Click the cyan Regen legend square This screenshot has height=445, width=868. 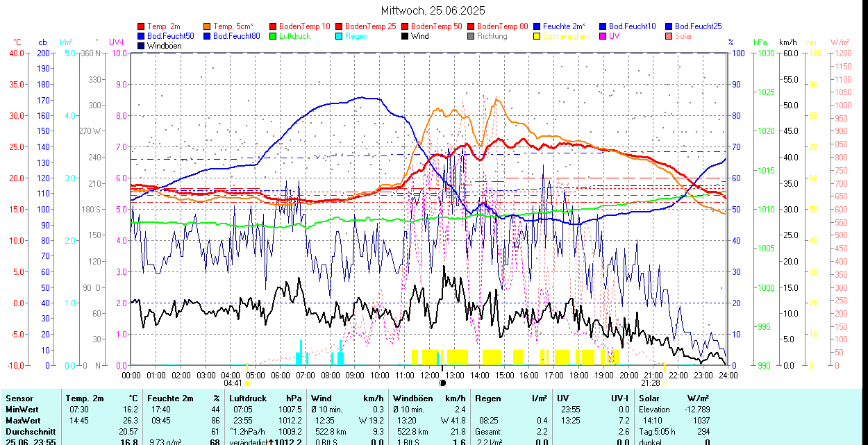click(x=340, y=36)
